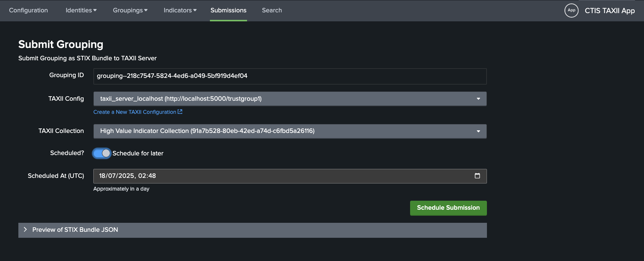Switch to the Submissions tab

point(228,10)
